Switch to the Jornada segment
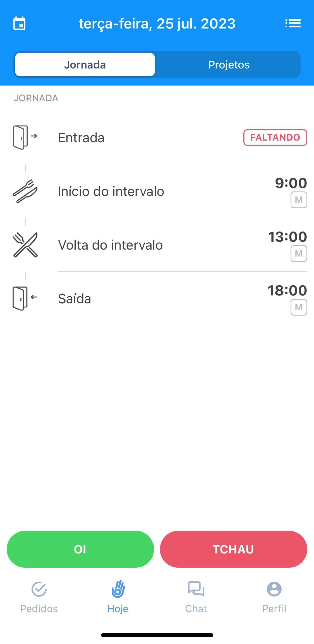 coord(85,65)
